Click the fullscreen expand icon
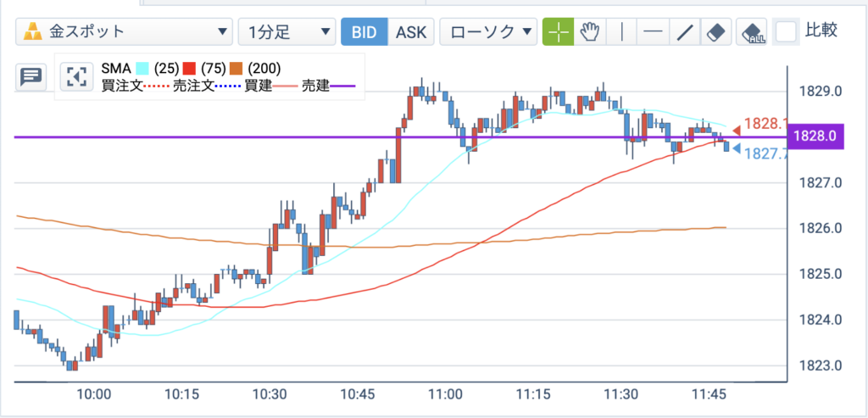 [75, 77]
